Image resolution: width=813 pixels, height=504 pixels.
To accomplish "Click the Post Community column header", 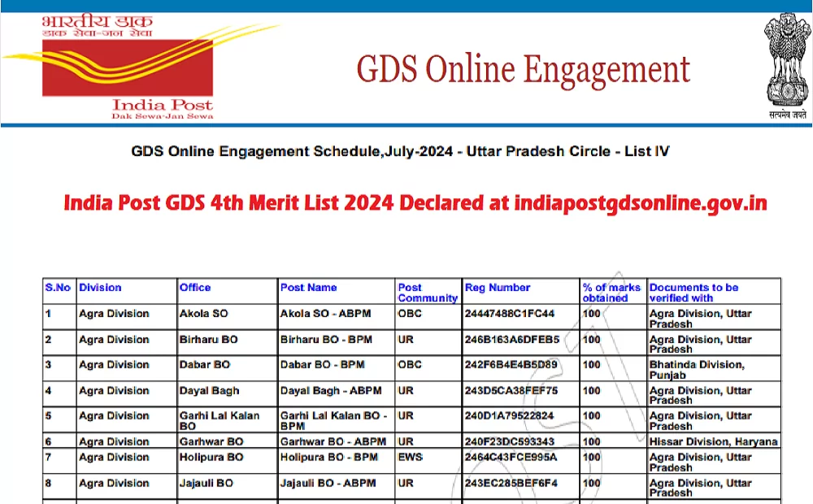I will (x=428, y=293).
